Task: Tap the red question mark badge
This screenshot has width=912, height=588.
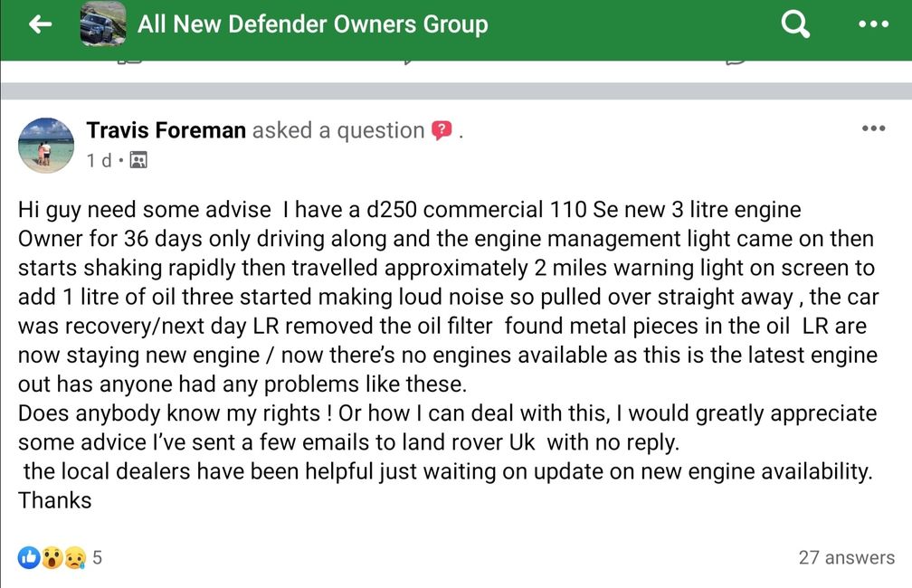Action: point(442,130)
